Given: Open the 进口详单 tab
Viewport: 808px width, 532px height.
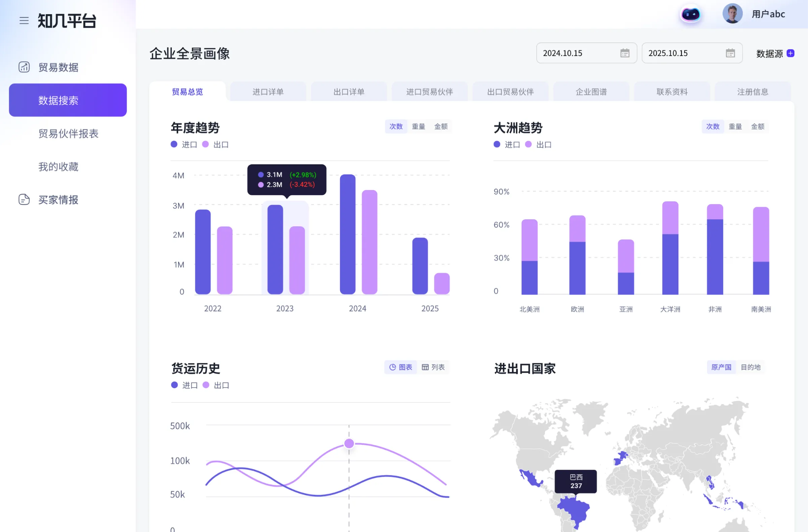Looking at the screenshot, I should tap(268, 92).
